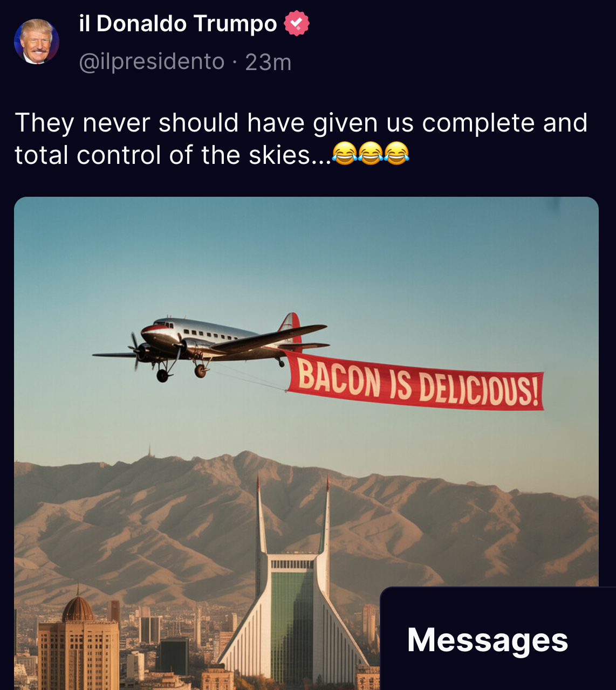This screenshot has width=616, height=690.
Task: Click the phrase "total control of the skies"
Action: pos(162,155)
